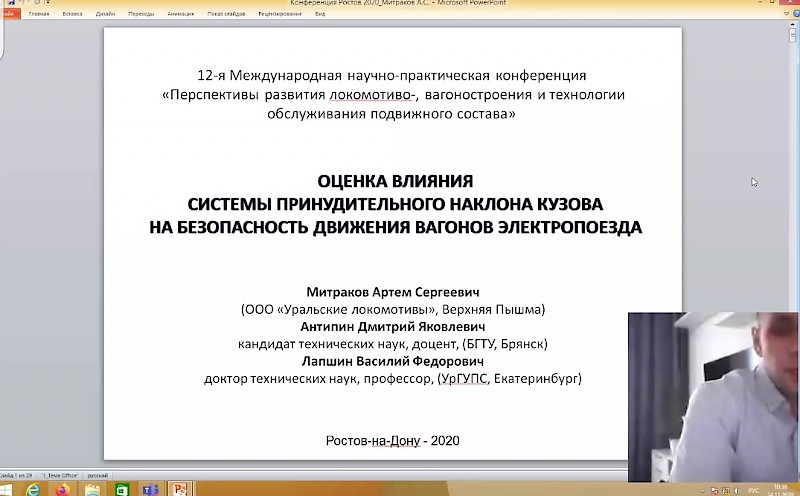This screenshot has height=496, width=800.
Task: Switch to the Главная ribbon tab
Action: [39, 15]
